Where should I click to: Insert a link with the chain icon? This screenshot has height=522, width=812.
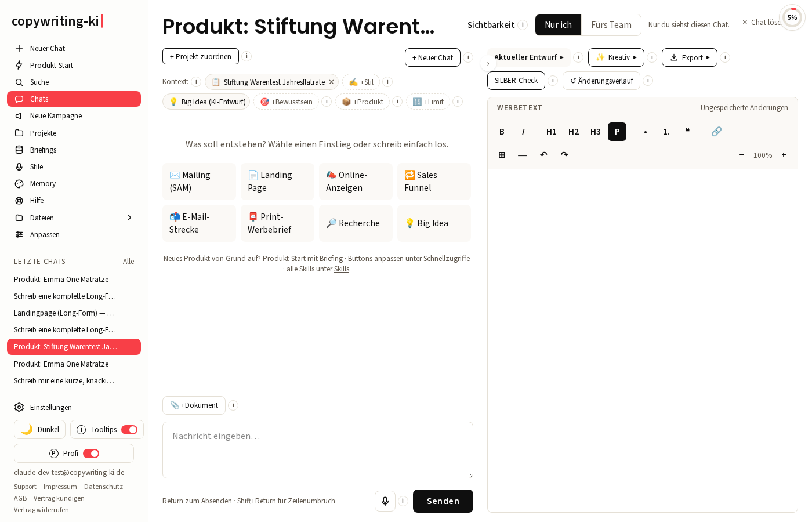coord(716,132)
